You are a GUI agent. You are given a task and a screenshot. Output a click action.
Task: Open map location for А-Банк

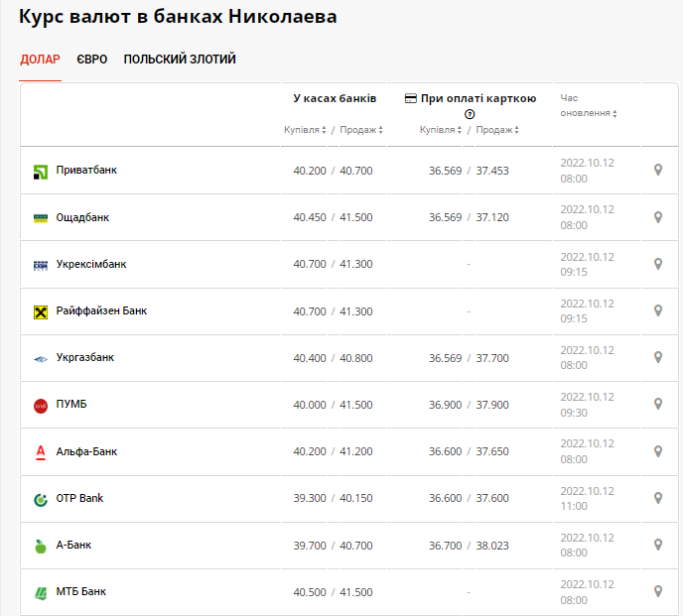pos(658,545)
